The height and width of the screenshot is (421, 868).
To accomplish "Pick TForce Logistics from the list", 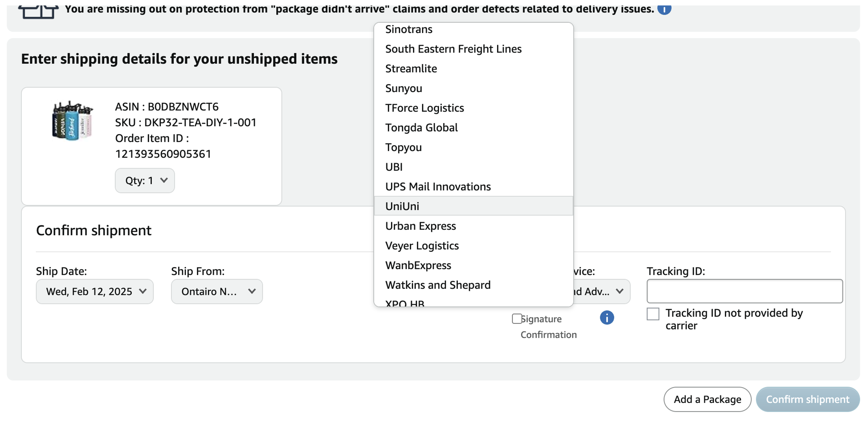I will (x=424, y=108).
